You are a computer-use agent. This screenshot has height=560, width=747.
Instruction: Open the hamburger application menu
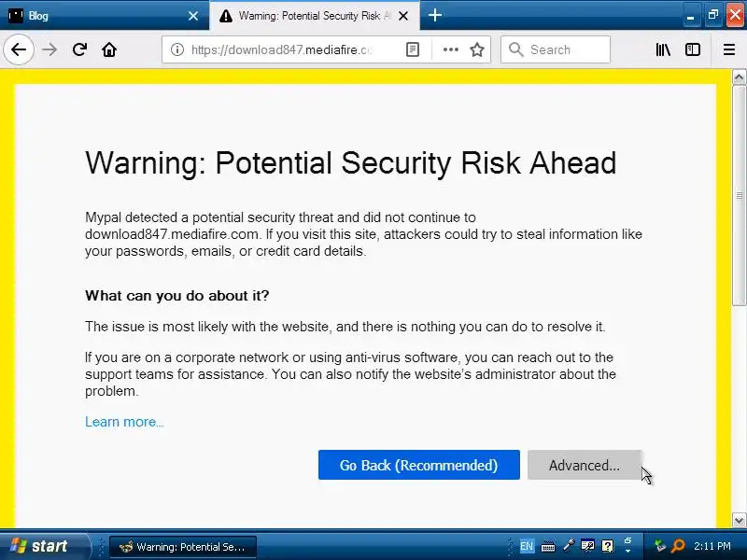pyautogui.click(x=729, y=49)
